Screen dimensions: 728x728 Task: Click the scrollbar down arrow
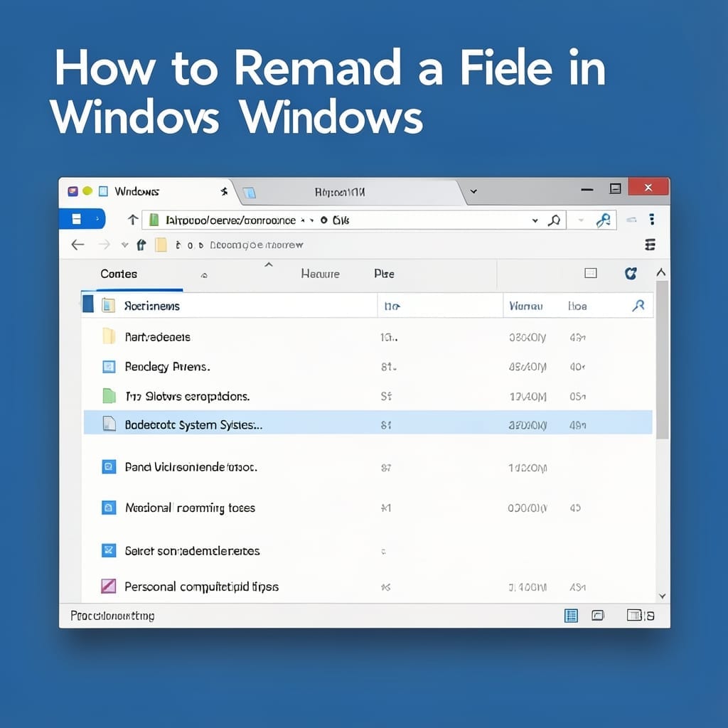pyautogui.click(x=663, y=596)
